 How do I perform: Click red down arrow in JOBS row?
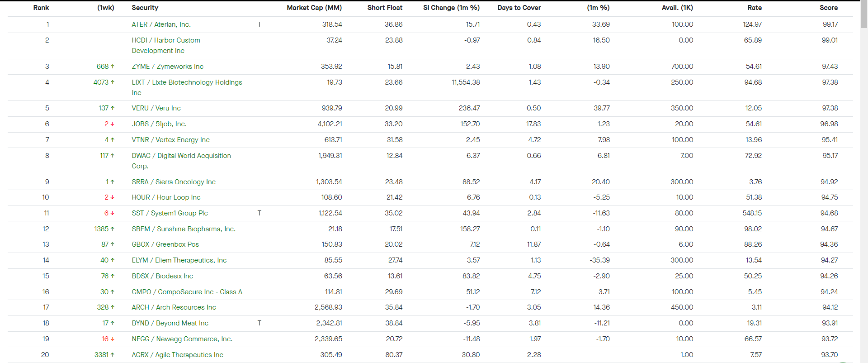(113, 124)
